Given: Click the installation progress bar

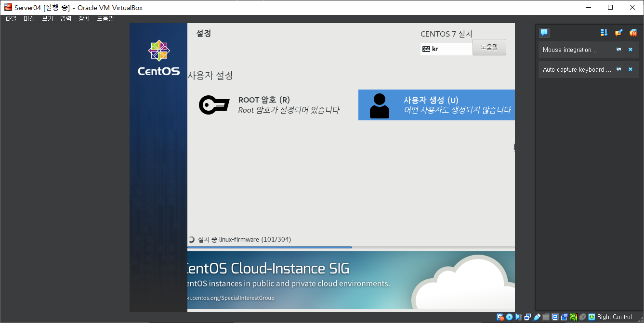Looking at the screenshot, I should tap(351, 247).
